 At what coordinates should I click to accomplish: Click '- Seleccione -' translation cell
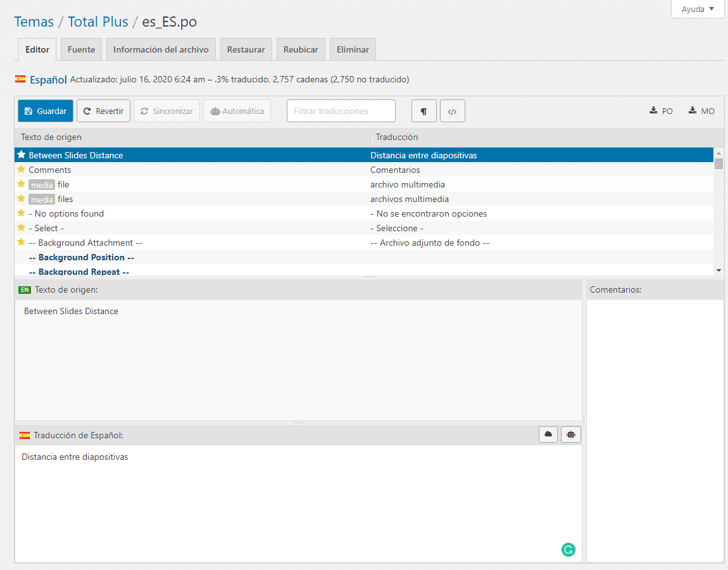coord(397,228)
